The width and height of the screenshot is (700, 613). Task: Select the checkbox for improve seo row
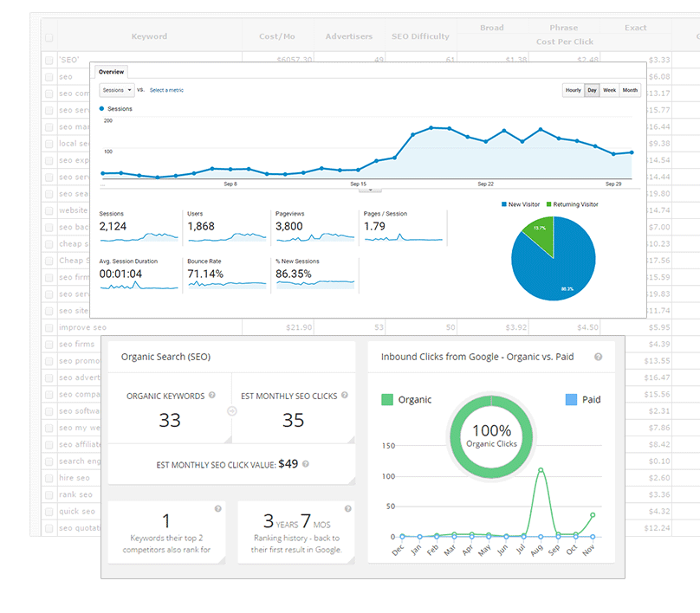pyautogui.click(x=49, y=328)
